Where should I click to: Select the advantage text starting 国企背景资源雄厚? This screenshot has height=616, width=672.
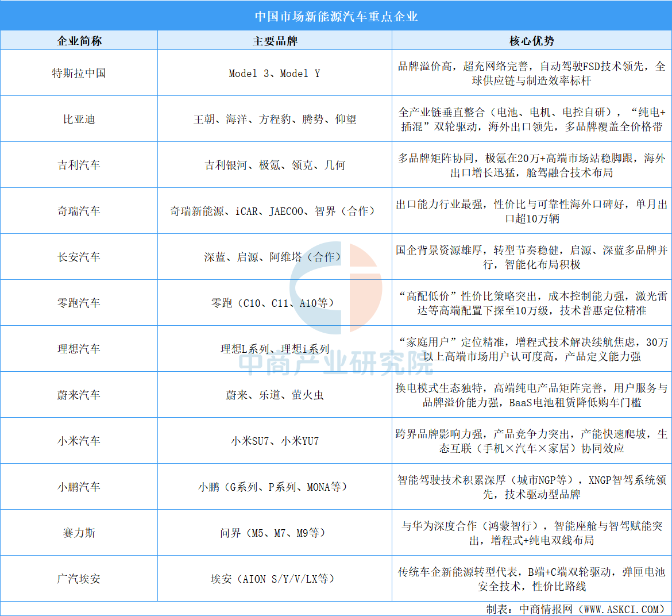coord(531,257)
